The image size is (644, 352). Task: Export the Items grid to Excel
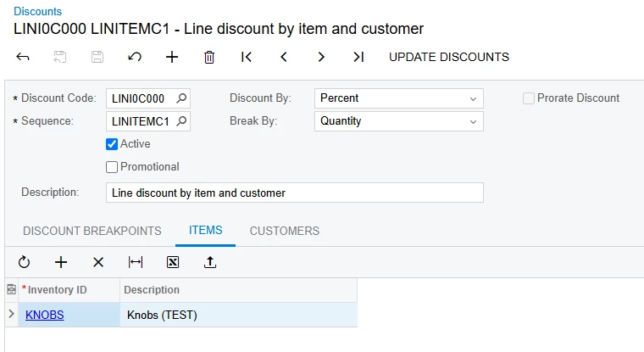[x=173, y=262]
